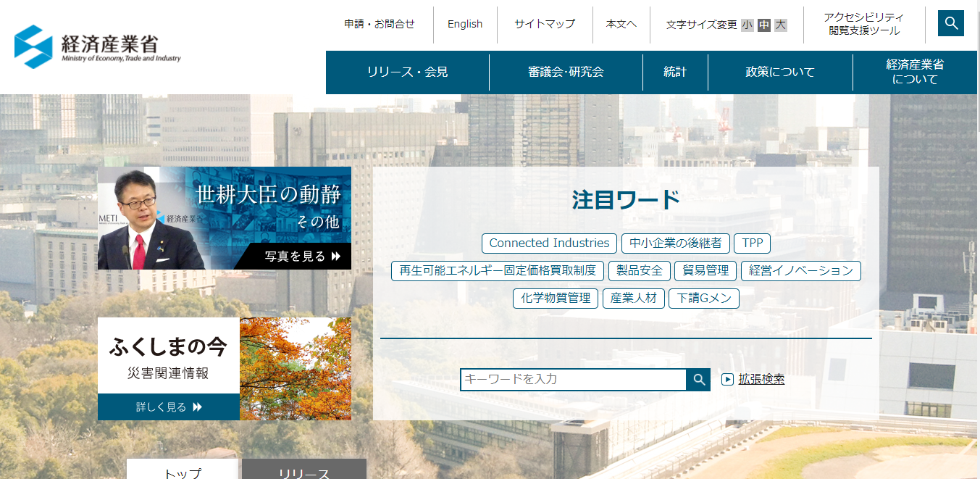This screenshot has height=479, width=980.
Task: Open アクセシビリティ閲覧支援ツール
Action: click(864, 24)
